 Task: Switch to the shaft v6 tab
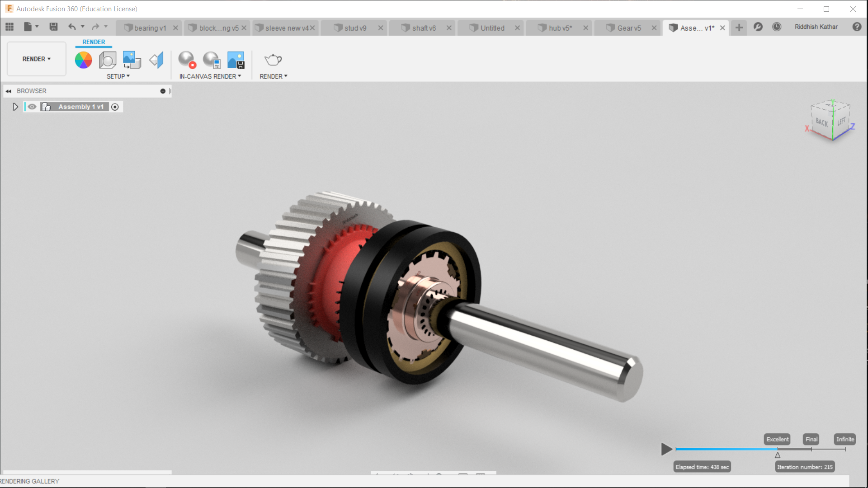(419, 28)
